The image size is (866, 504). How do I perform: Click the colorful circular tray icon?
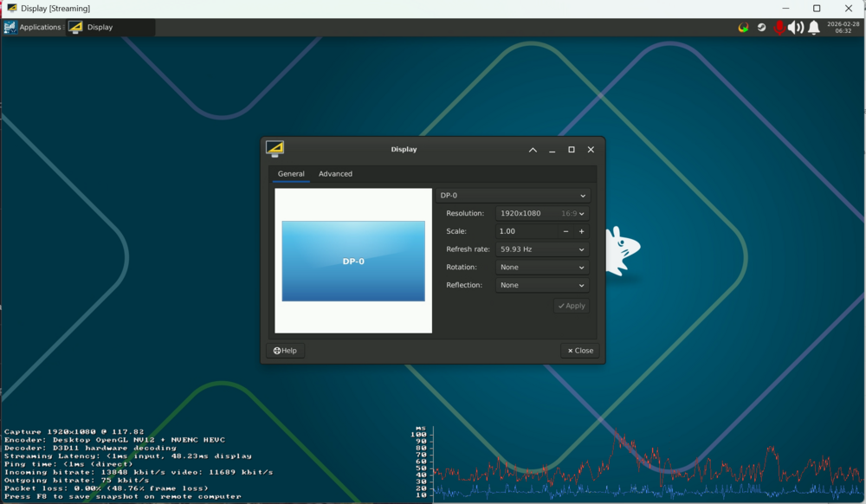(x=743, y=28)
